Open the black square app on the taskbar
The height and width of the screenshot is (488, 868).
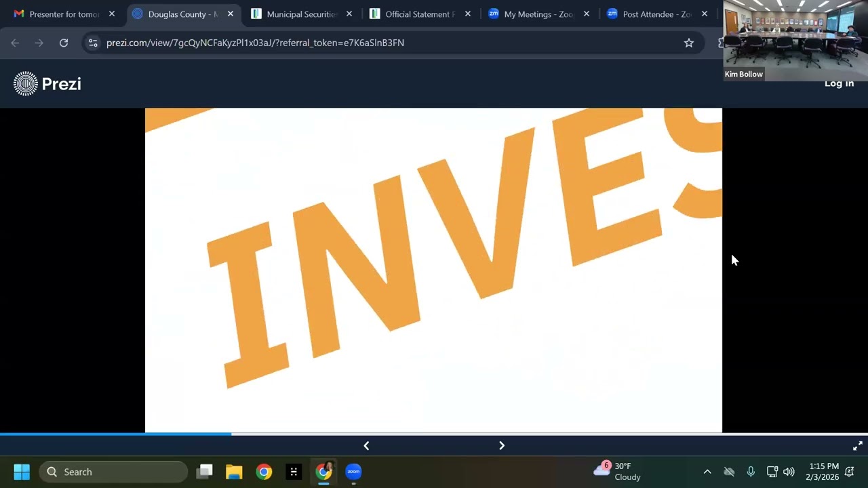(294, 472)
